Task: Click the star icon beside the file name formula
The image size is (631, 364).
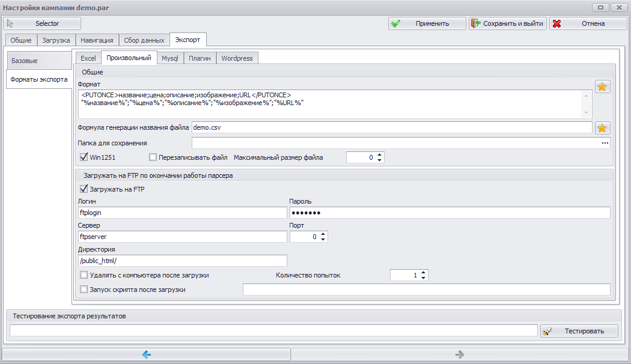Action: (602, 128)
